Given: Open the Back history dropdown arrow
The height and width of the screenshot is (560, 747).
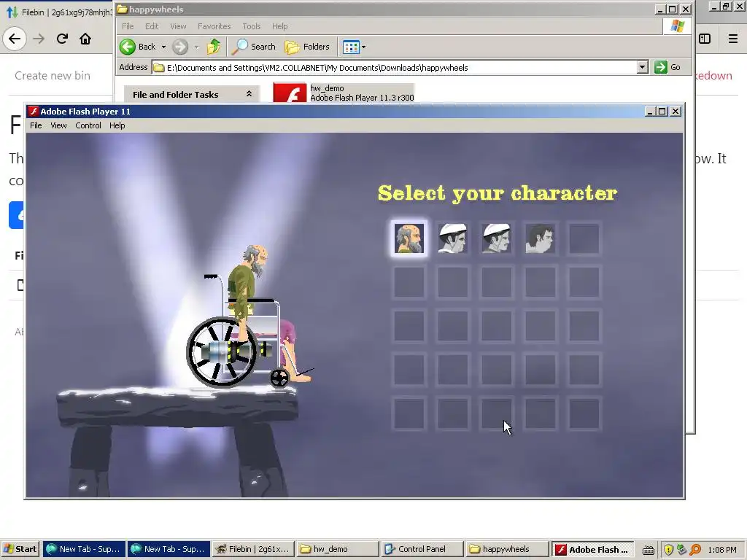Looking at the screenshot, I should coord(163,47).
